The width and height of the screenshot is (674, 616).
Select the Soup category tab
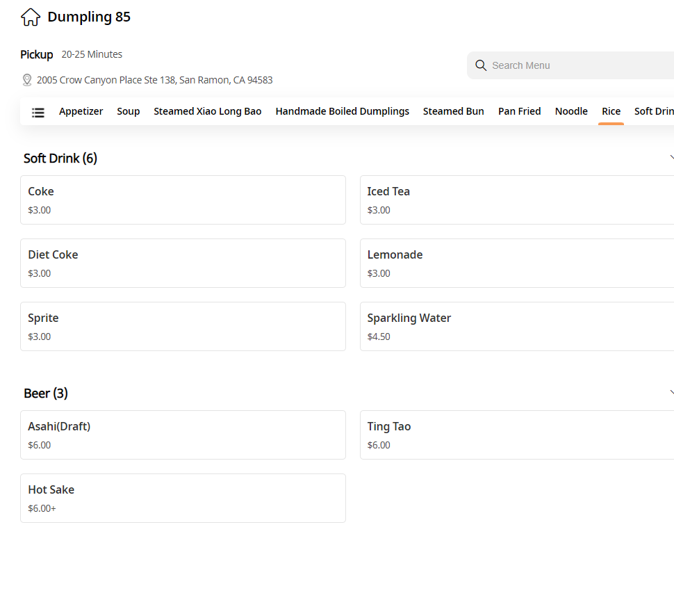[129, 111]
